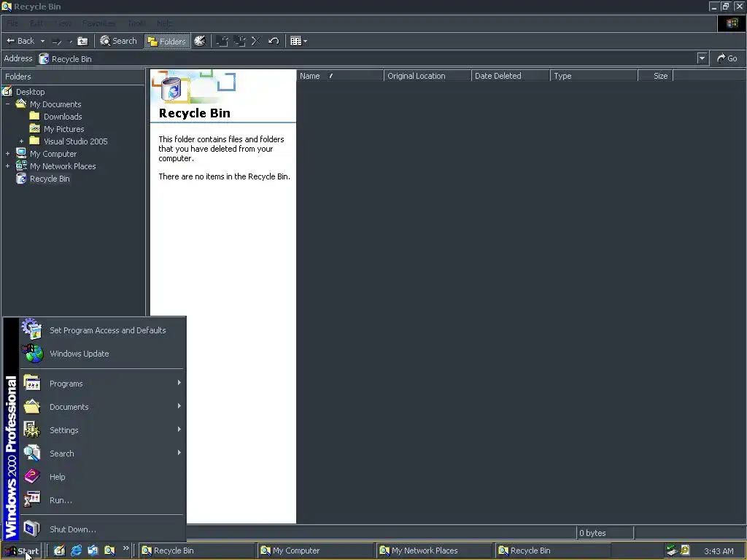Open the Views dropdown button

(x=298, y=41)
